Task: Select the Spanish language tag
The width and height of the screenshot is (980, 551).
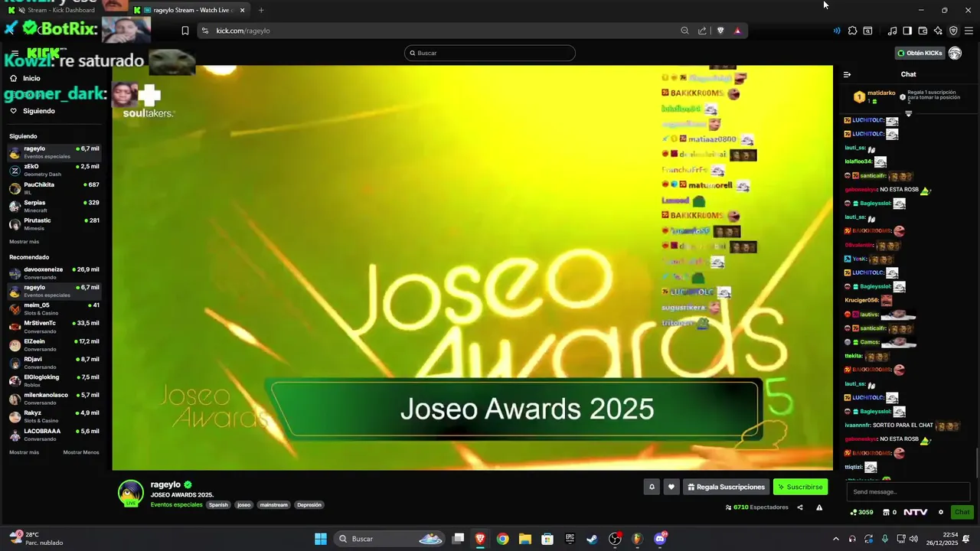Action: 218,505
